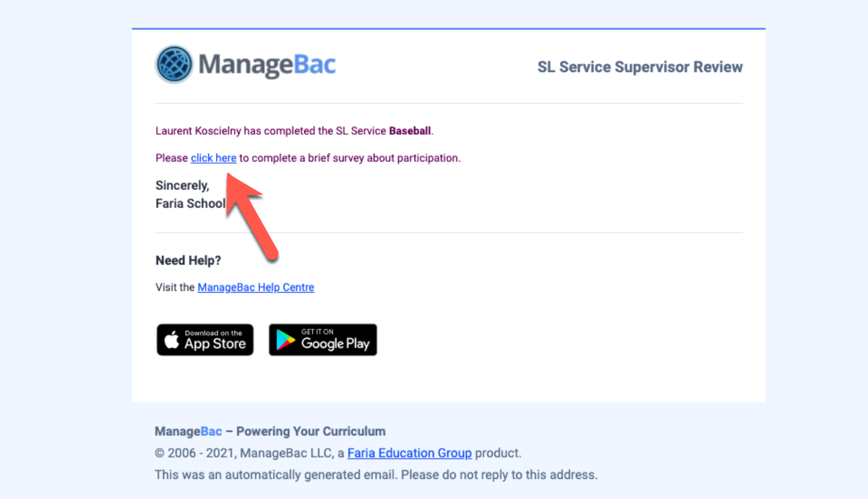Click the Apple logo in the App Store badge
Image resolution: width=868 pixels, height=499 pixels.
click(172, 340)
